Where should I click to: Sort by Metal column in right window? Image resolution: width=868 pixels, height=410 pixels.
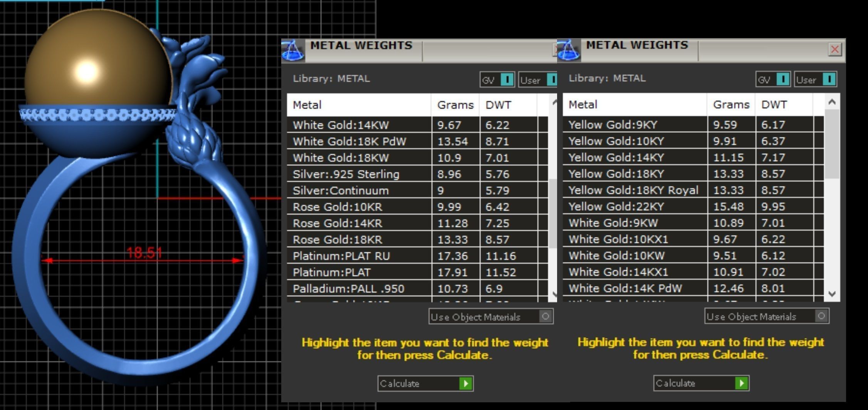[x=635, y=104]
